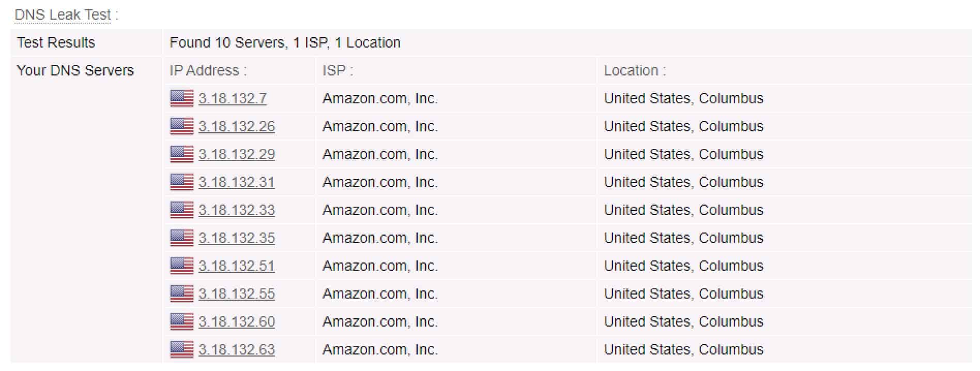Viewport: 980px width, 371px height.
Task: Click the US flag beside 3.18.132.35
Action: pos(182,238)
